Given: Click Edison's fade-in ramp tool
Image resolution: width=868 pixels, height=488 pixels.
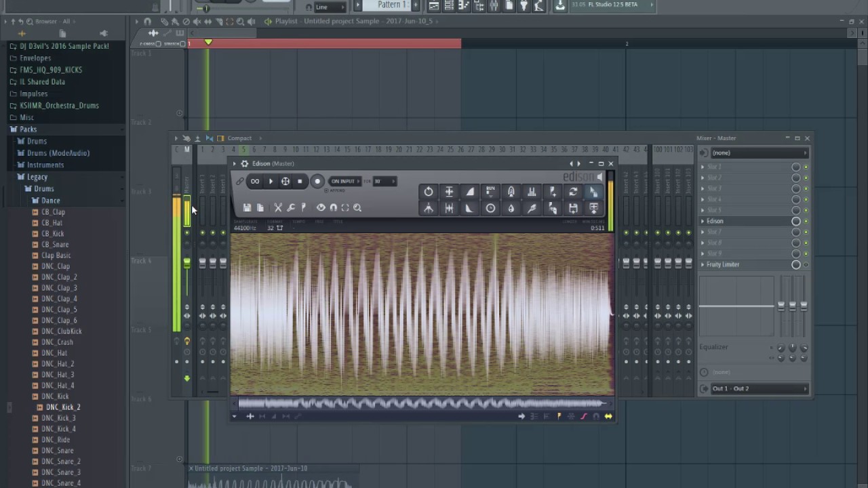Looking at the screenshot, I should [470, 192].
